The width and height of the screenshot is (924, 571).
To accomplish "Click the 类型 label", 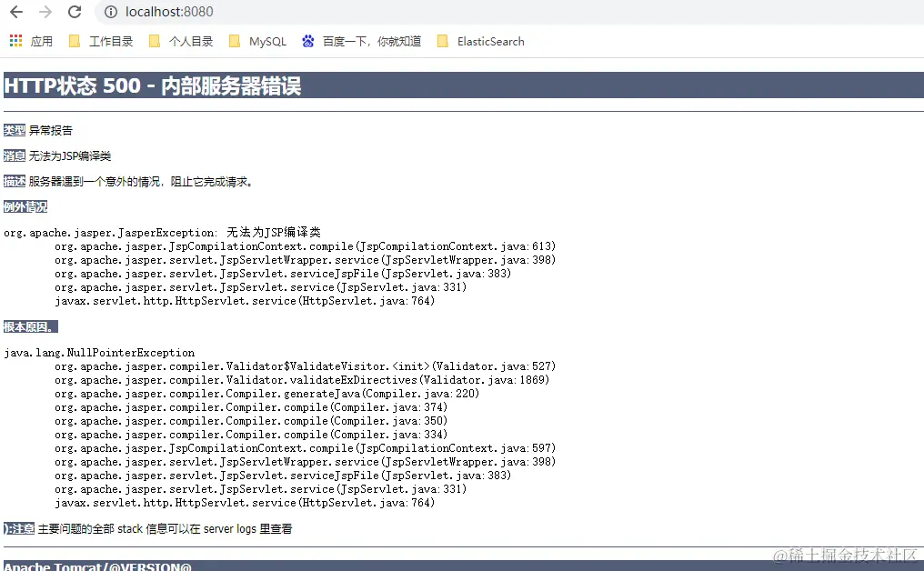I will pos(15,130).
